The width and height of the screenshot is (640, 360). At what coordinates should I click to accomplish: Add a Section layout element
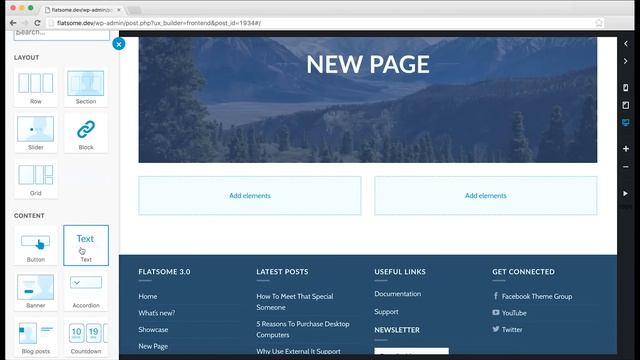[x=86, y=87]
